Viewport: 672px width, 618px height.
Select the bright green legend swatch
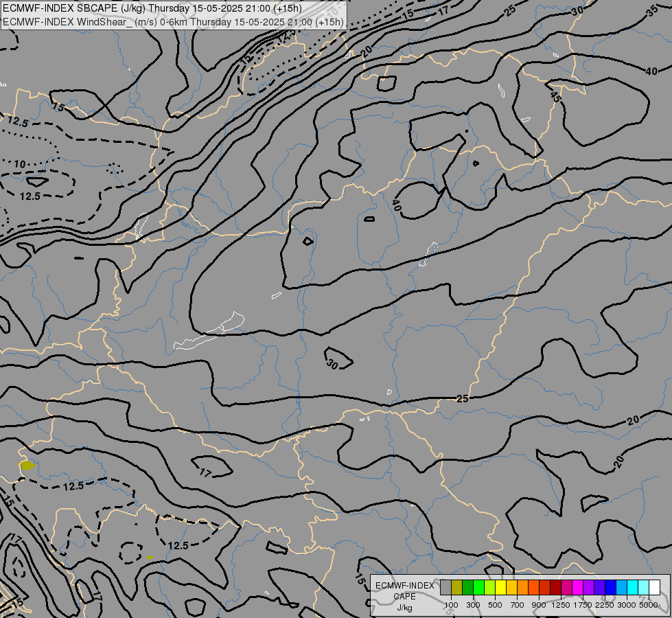tap(478, 587)
